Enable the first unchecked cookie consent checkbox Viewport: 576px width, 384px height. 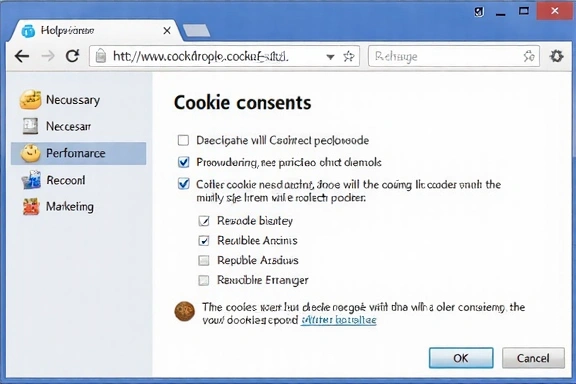[183, 140]
